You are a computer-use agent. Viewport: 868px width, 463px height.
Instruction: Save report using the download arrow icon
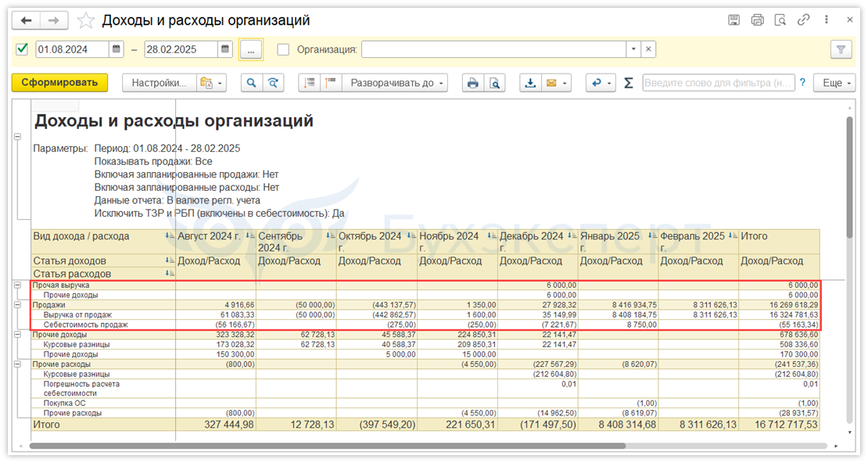point(530,83)
